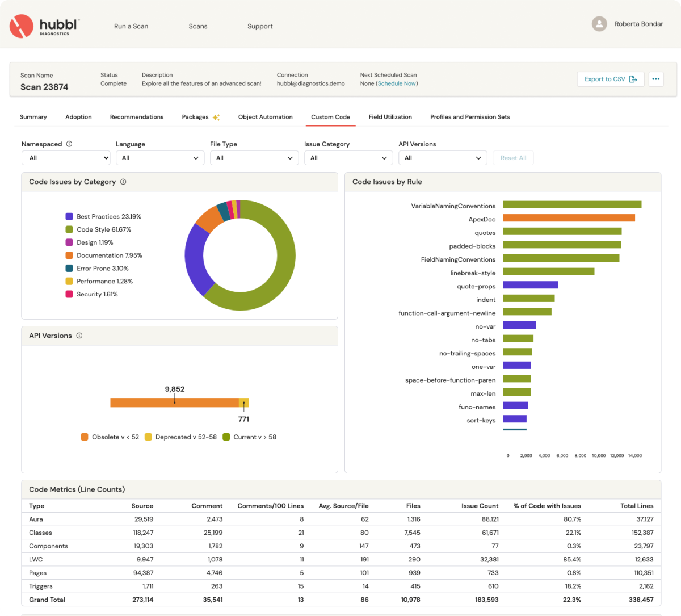
Task: Click the Aura row type cell
Action: [x=36, y=519]
